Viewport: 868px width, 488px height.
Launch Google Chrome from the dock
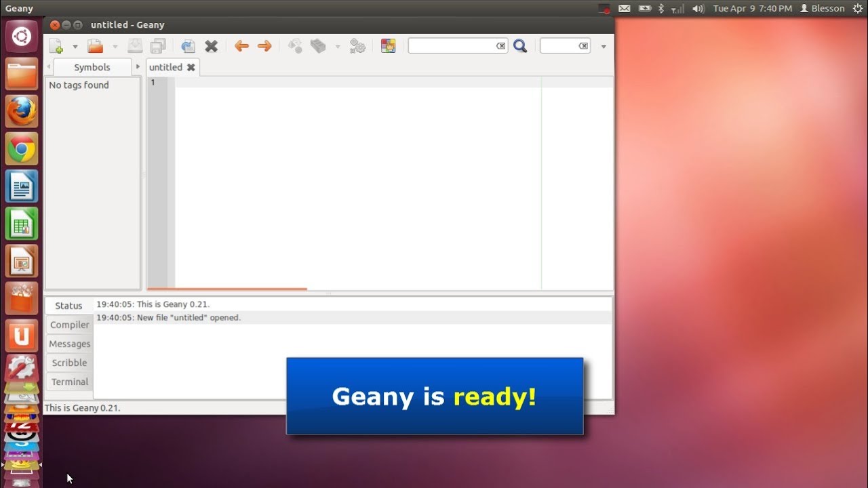(x=22, y=148)
